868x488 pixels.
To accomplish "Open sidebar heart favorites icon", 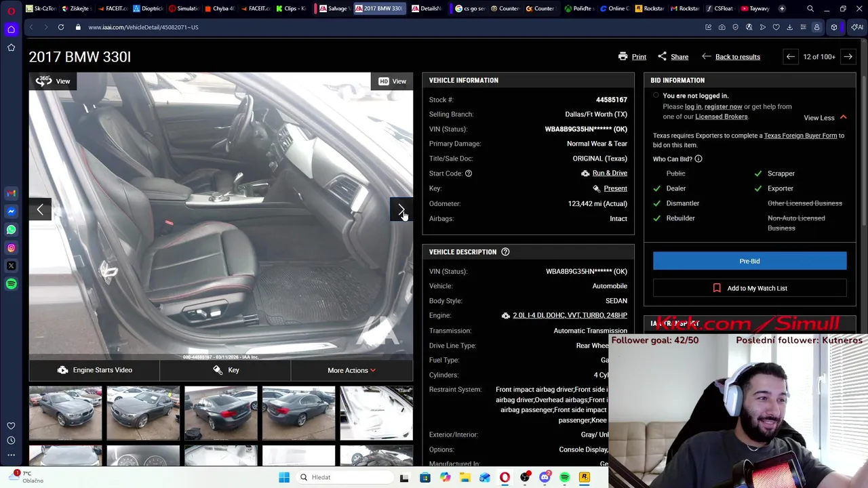I will click(11, 426).
